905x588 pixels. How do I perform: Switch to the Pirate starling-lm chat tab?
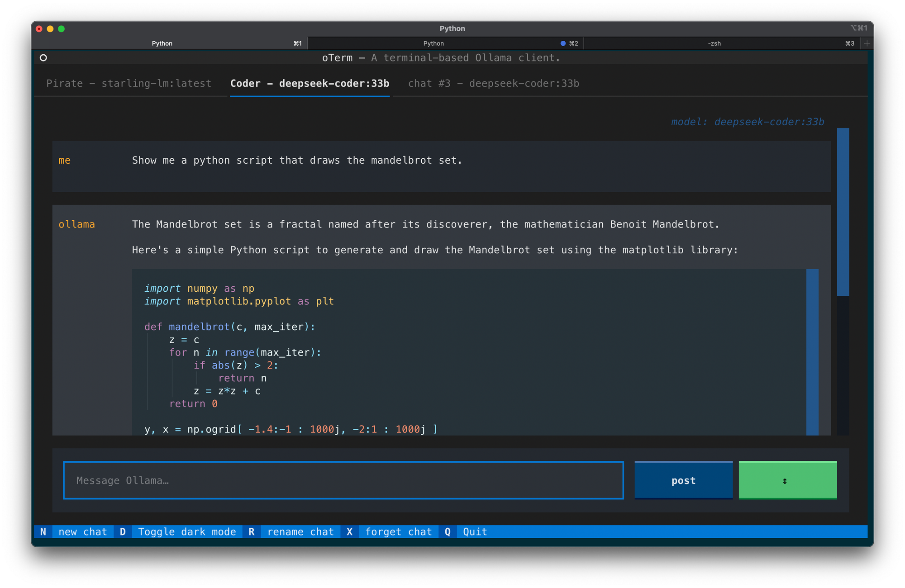point(129,84)
